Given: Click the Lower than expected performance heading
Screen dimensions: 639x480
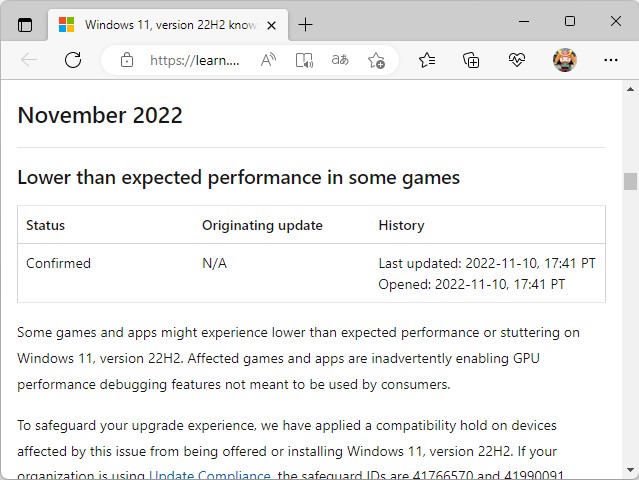Looking at the screenshot, I should click(x=238, y=178).
